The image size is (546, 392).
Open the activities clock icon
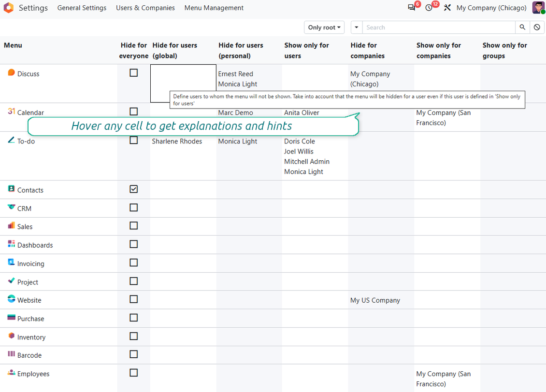click(x=429, y=8)
